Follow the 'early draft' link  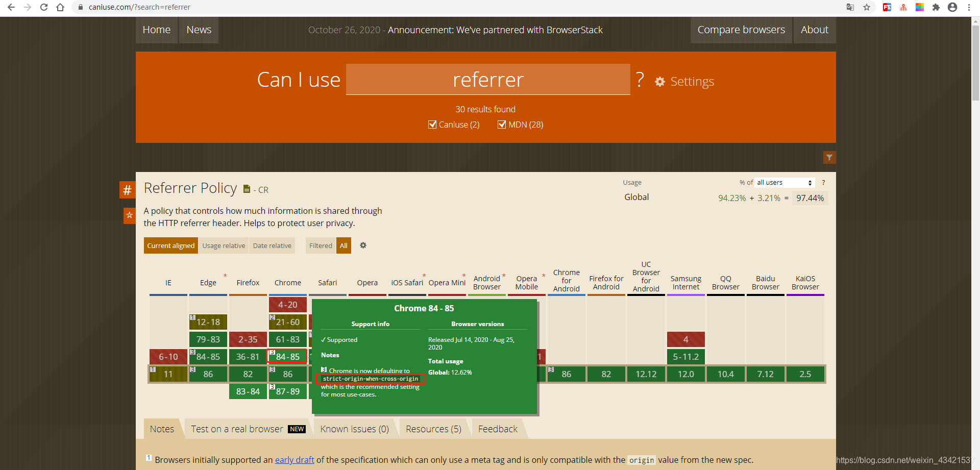[295, 460]
